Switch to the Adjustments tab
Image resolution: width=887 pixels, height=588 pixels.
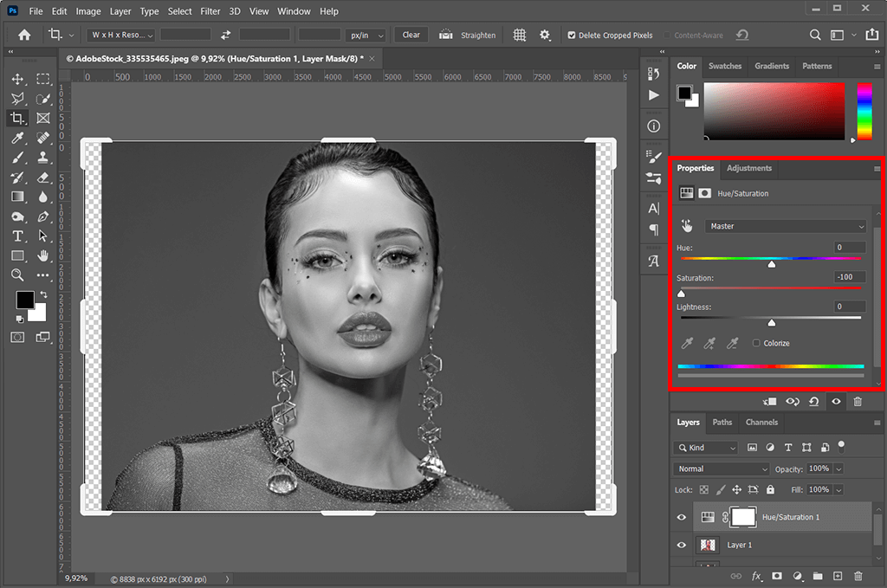749,168
